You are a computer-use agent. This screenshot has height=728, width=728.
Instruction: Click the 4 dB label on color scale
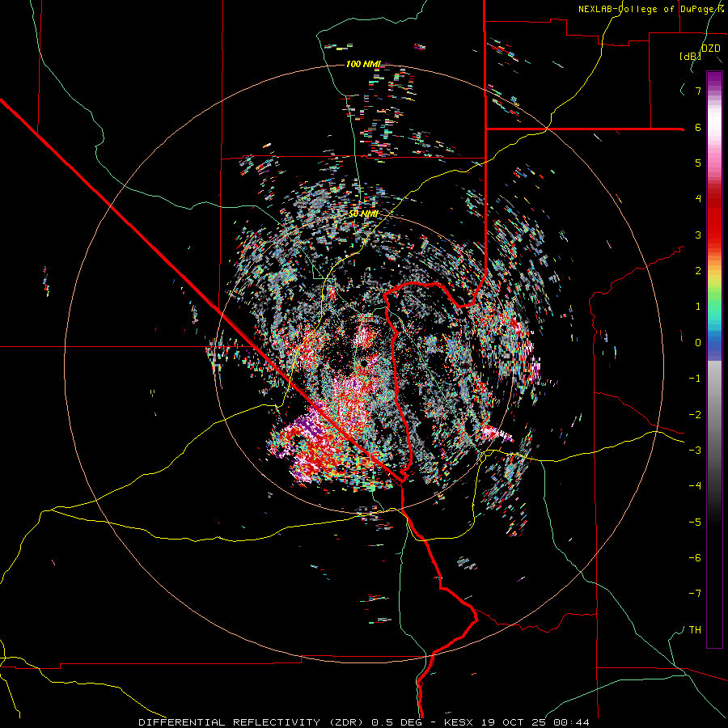point(698,199)
